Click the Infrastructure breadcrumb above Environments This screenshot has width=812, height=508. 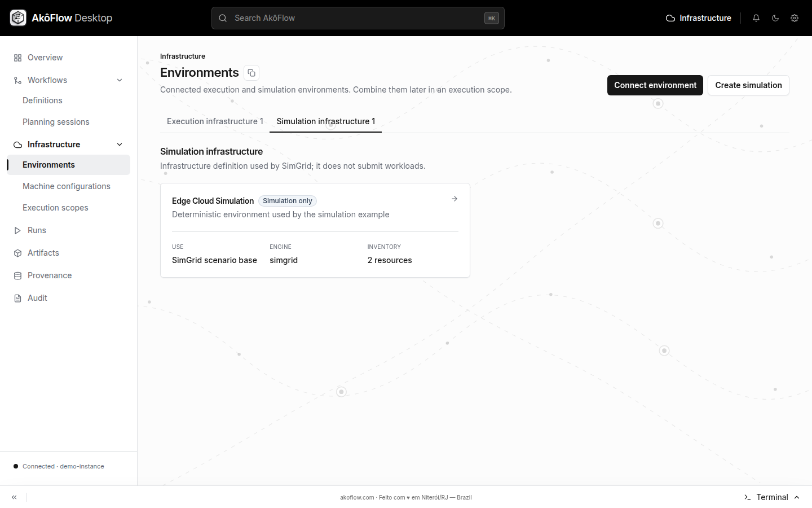point(183,56)
